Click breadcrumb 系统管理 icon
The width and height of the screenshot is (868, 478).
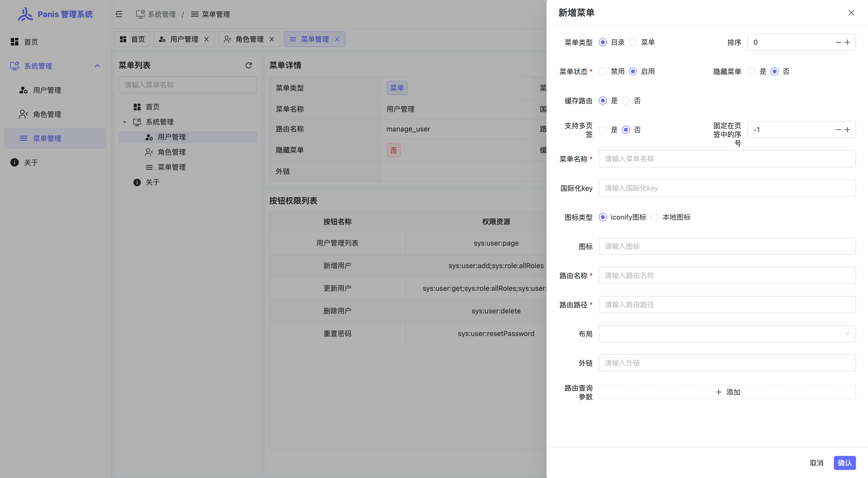click(140, 14)
